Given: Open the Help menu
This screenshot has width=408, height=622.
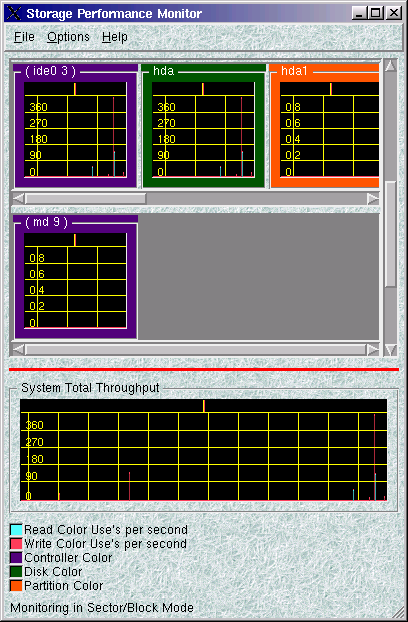Looking at the screenshot, I should pyautogui.click(x=115, y=37).
